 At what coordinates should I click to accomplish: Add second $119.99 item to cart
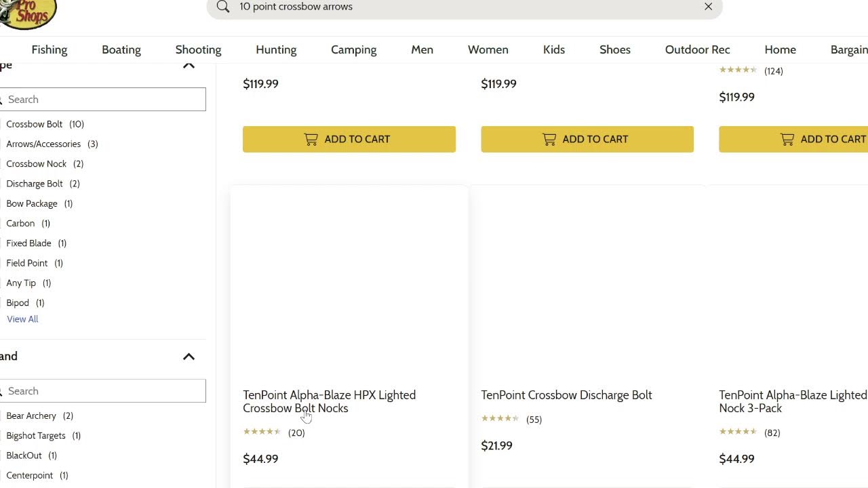(587, 139)
